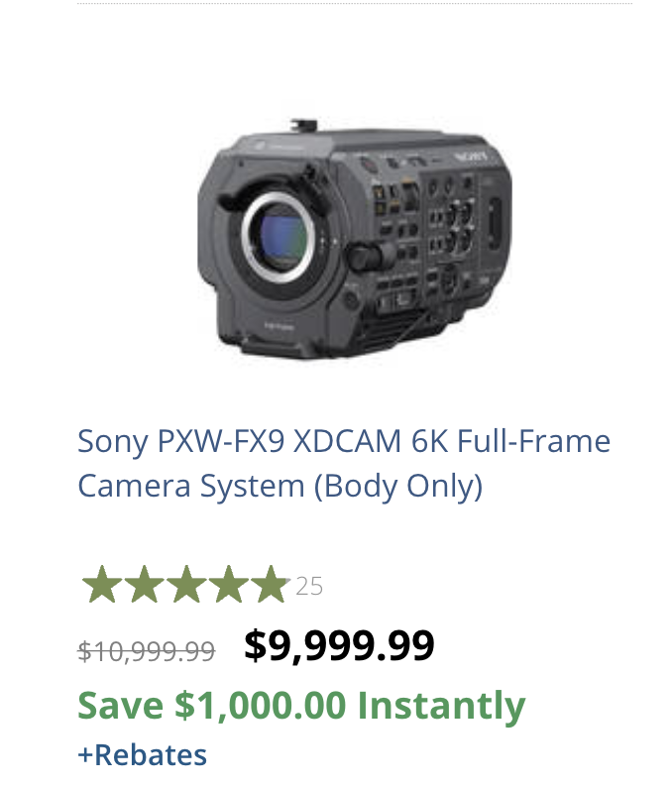The height and width of the screenshot is (787, 672).
Task: Click the fourth rating star
Action: tap(229, 584)
